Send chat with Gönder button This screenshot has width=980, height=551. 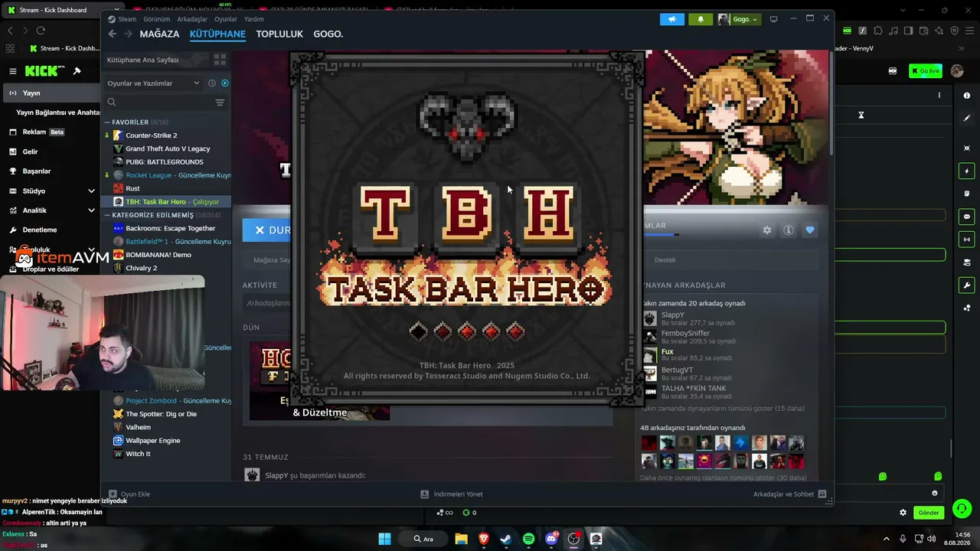(929, 513)
